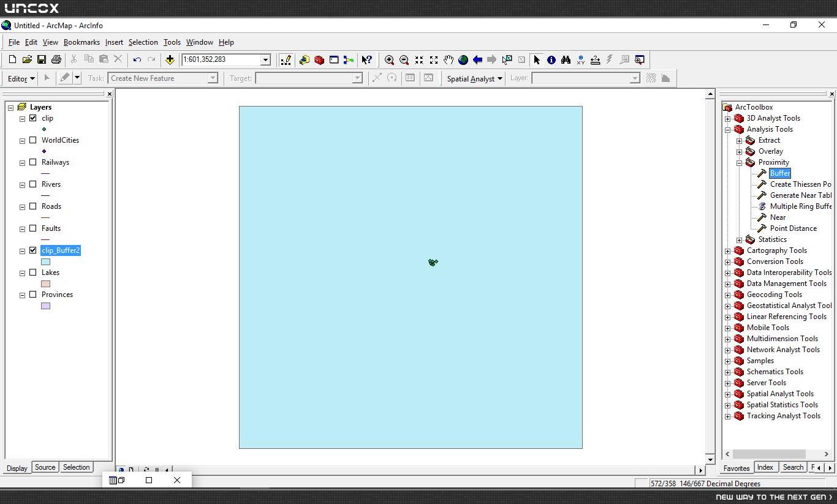Hide the clip_Buffer2 layer
The height and width of the screenshot is (504, 837).
point(33,250)
